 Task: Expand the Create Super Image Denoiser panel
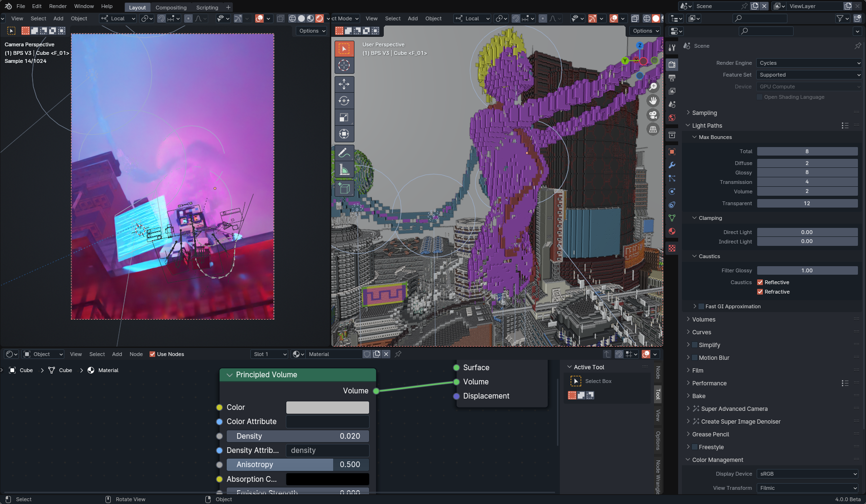pyautogui.click(x=741, y=422)
